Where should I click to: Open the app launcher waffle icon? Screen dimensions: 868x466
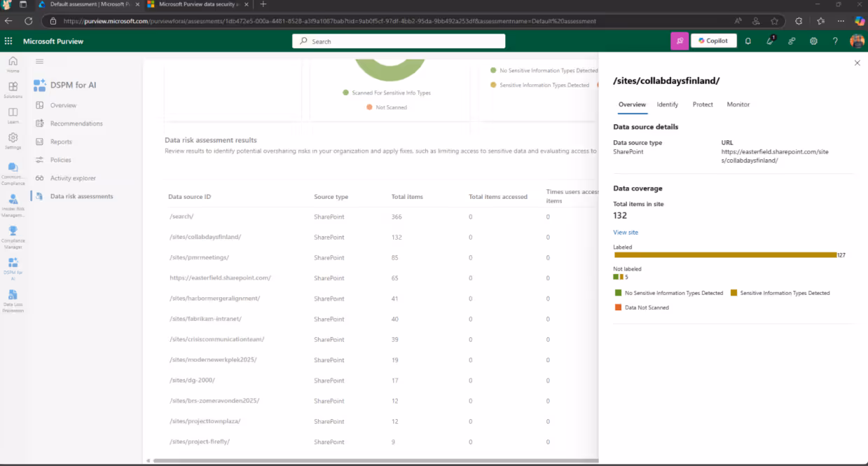point(8,41)
